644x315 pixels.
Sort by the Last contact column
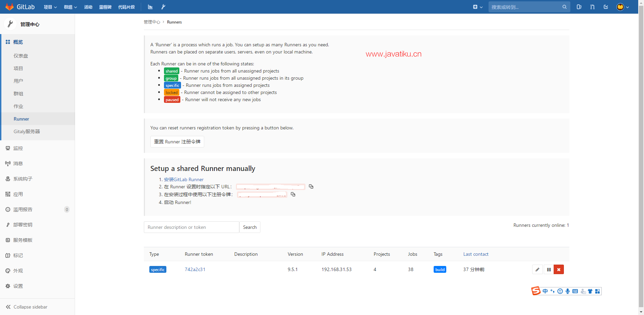476,254
